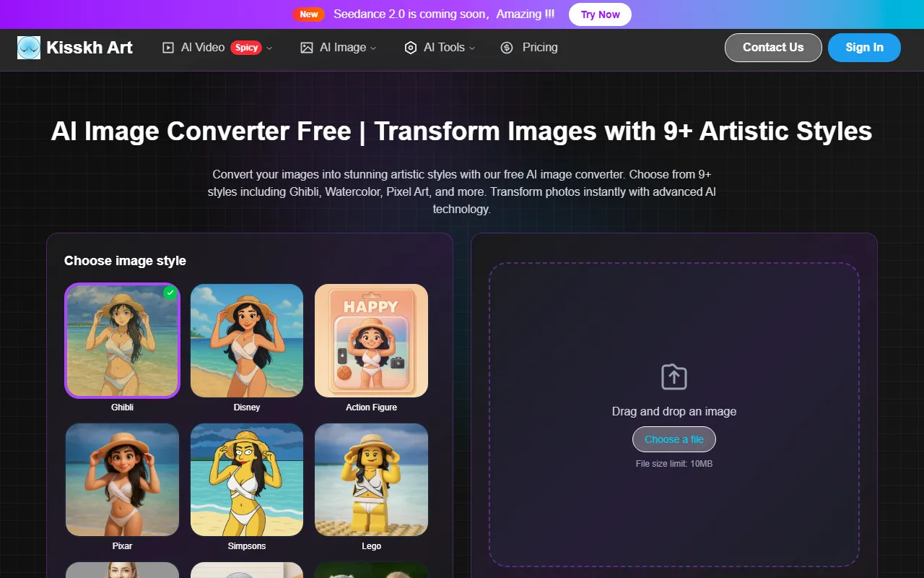Click the New badge in top banner
Viewport: 924px width, 578px height.
click(309, 14)
